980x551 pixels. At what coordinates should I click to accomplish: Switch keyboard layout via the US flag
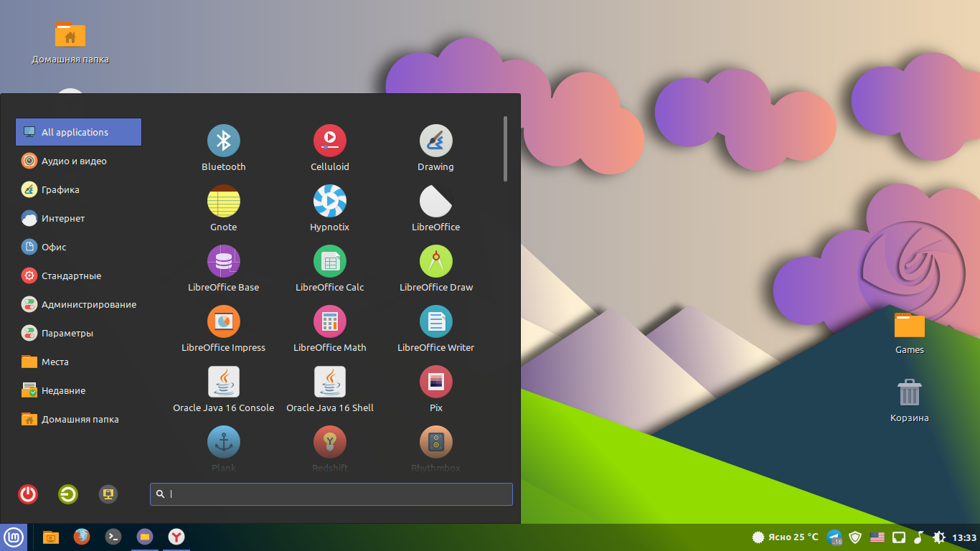[x=877, y=537]
